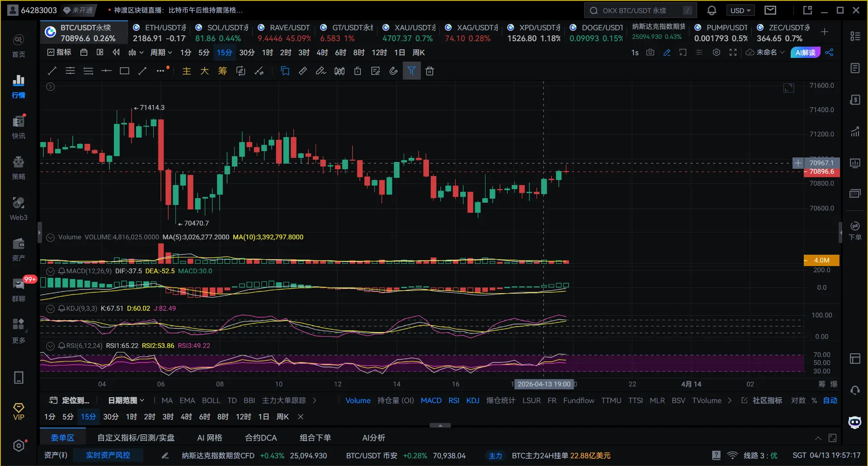Toggle the percent scale option
The height and width of the screenshot is (466, 868).
tap(814, 400)
